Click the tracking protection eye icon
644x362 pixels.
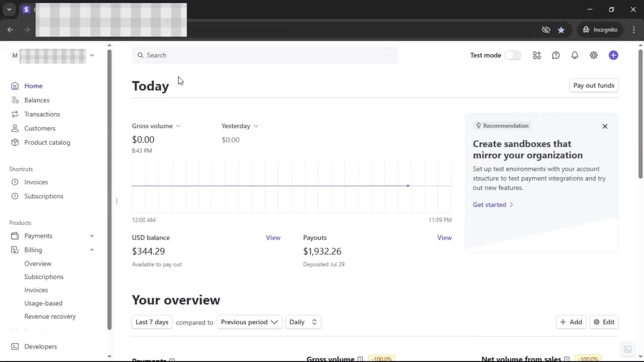(546, 30)
